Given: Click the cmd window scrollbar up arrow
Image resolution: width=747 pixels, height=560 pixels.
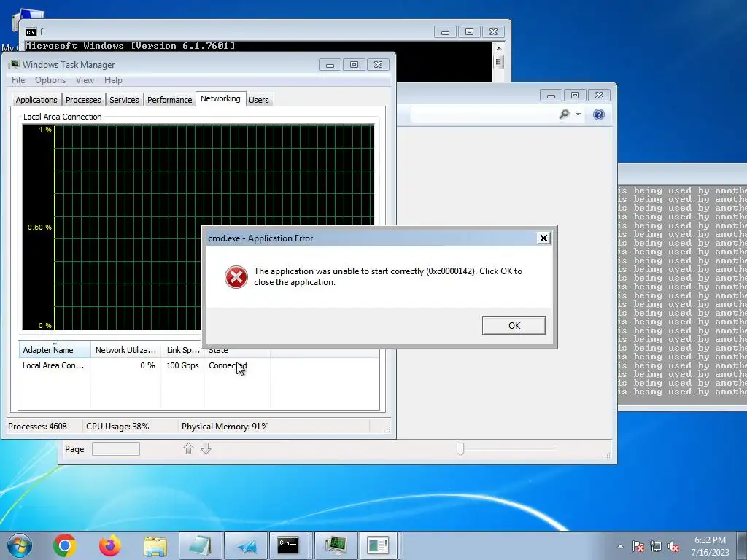Looking at the screenshot, I should (x=498, y=48).
